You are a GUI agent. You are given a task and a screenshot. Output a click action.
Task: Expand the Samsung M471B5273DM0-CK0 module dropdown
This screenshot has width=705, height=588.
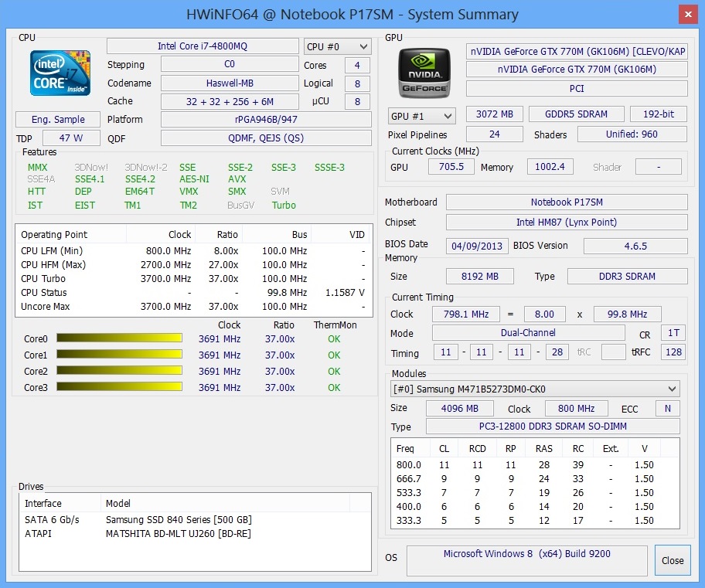[x=535, y=389]
